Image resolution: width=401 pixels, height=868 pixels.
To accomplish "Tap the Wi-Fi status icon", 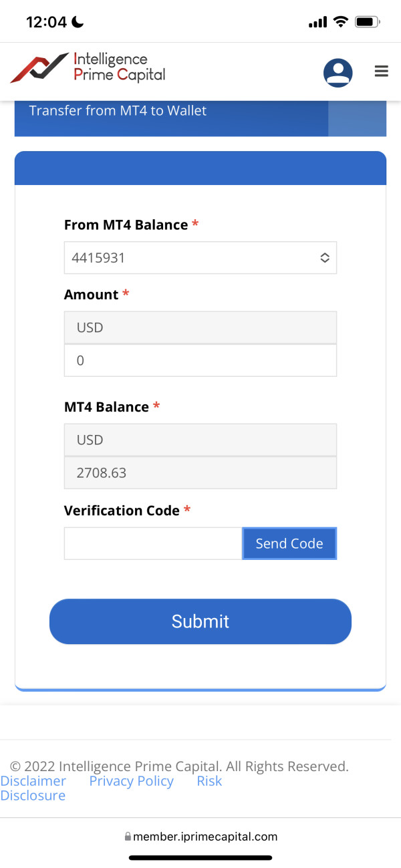I will point(341,22).
